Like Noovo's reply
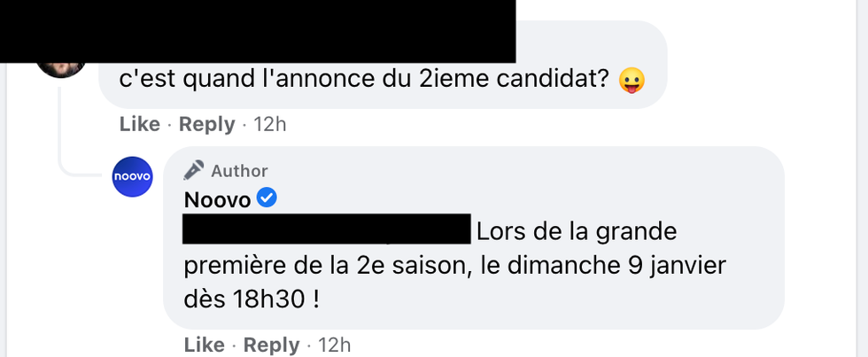This screenshot has height=357, width=868. (204, 345)
